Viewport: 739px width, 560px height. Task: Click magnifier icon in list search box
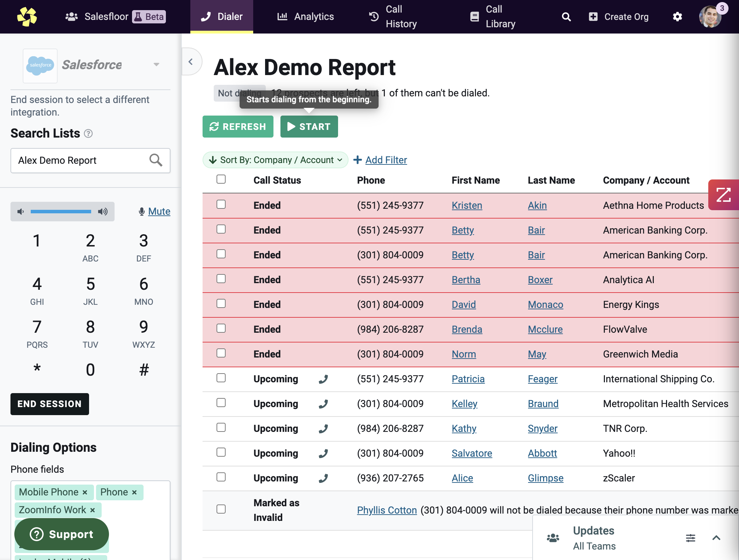click(156, 160)
